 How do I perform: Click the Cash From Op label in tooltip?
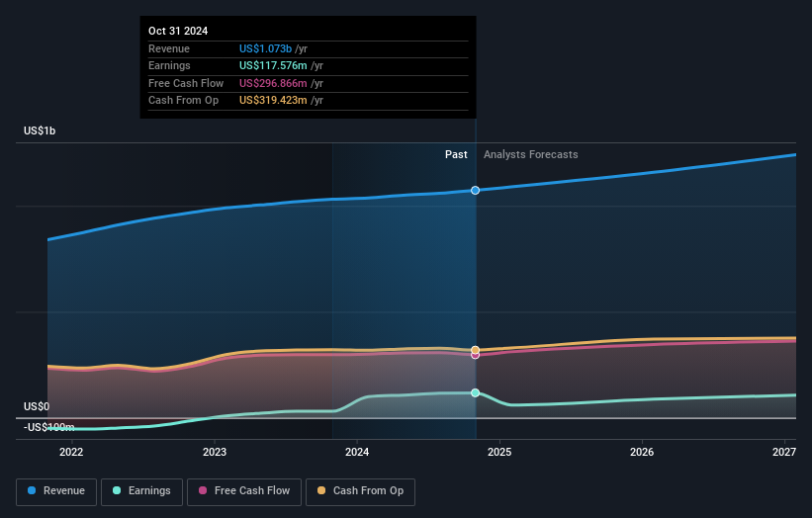tap(183, 101)
